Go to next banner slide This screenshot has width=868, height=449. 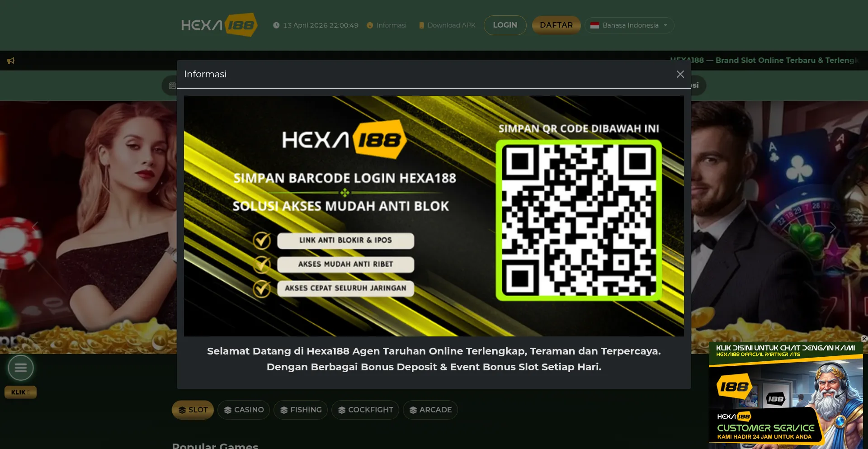click(833, 227)
